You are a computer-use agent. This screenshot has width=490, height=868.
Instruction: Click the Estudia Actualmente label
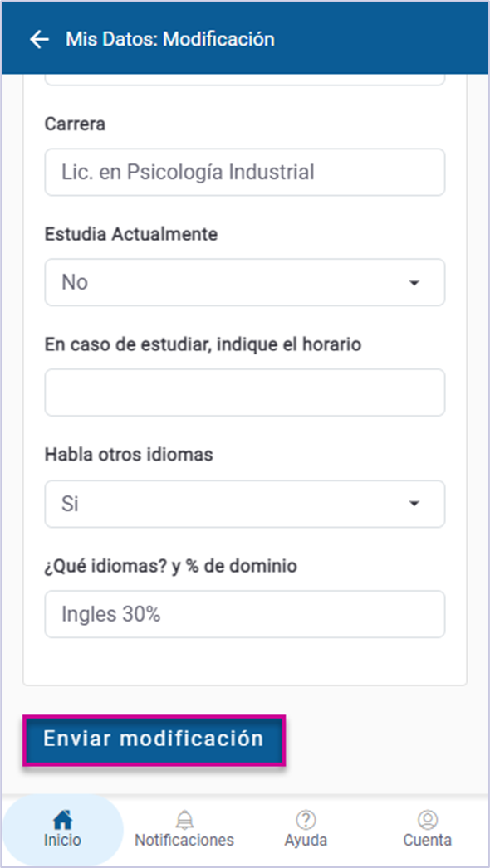point(131,234)
